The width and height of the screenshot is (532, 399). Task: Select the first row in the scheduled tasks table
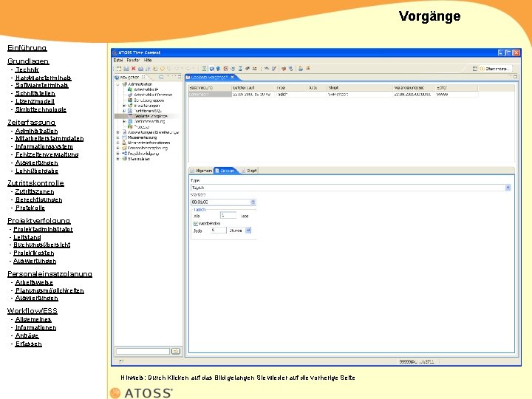click(x=333, y=95)
